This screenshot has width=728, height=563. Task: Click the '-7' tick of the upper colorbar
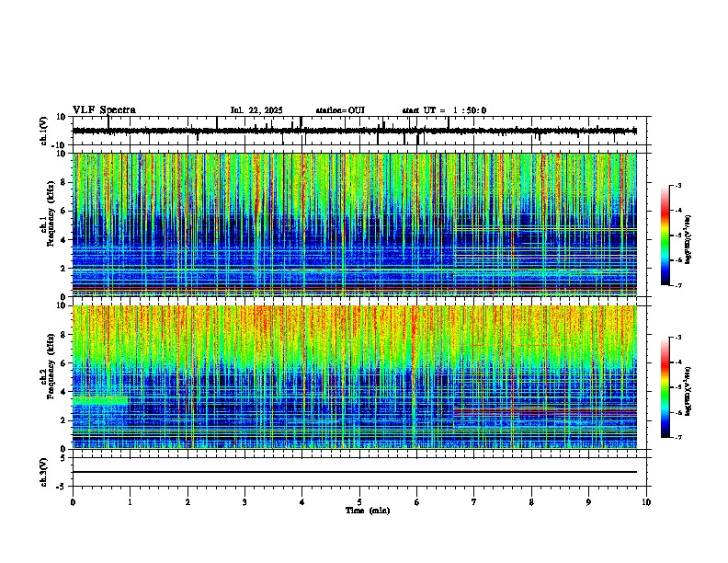pos(677,285)
